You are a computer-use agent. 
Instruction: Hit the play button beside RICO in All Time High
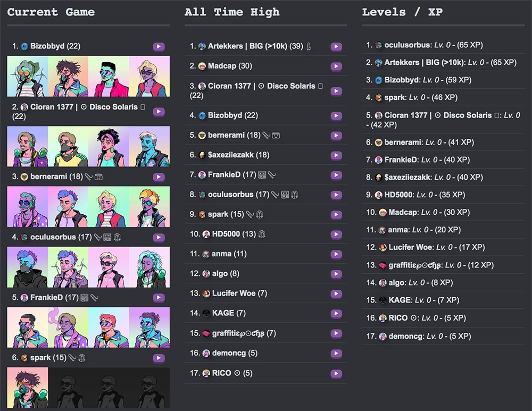tap(336, 374)
